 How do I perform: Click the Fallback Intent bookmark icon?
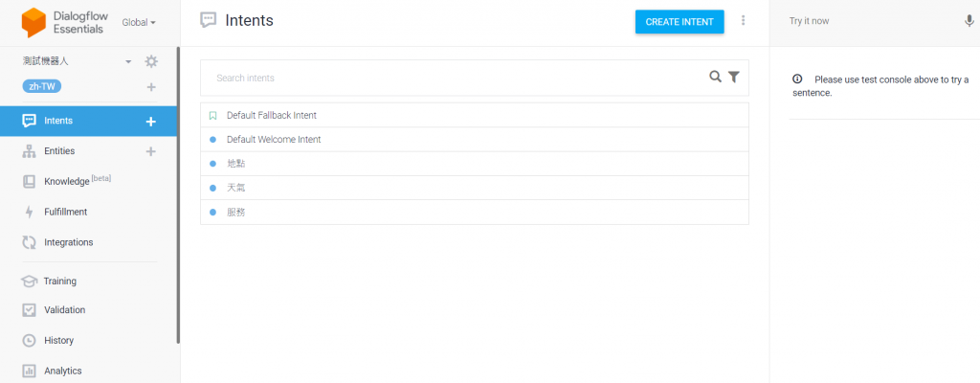pos(212,115)
